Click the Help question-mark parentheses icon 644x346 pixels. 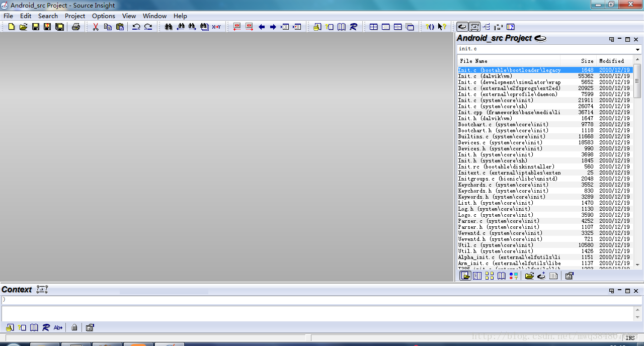[x=430, y=27]
